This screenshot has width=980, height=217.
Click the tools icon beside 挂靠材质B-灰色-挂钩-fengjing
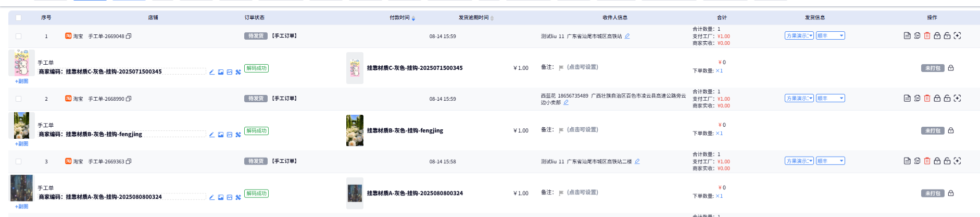click(238, 135)
